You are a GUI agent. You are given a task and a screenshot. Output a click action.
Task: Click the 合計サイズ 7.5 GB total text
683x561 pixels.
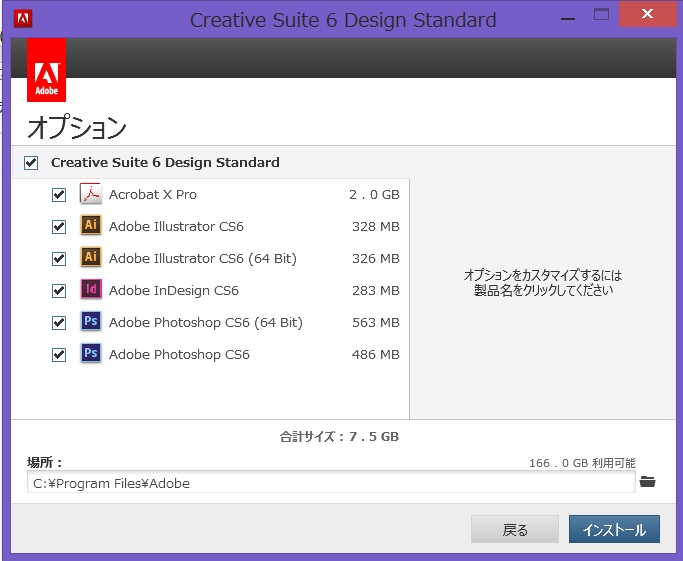tap(339, 436)
